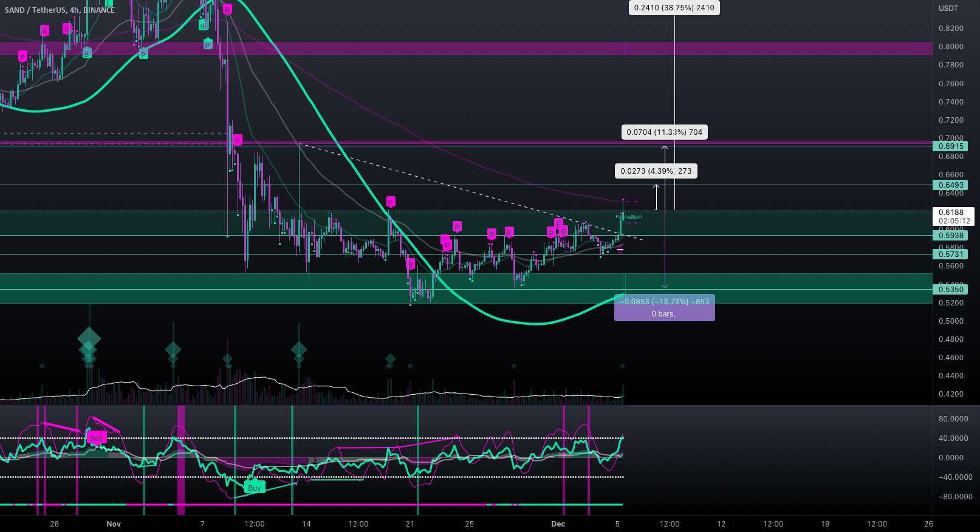Click 0.0000 on the oscillator axis
This screenshot has height=532, width=980.
tap(951, 458)
